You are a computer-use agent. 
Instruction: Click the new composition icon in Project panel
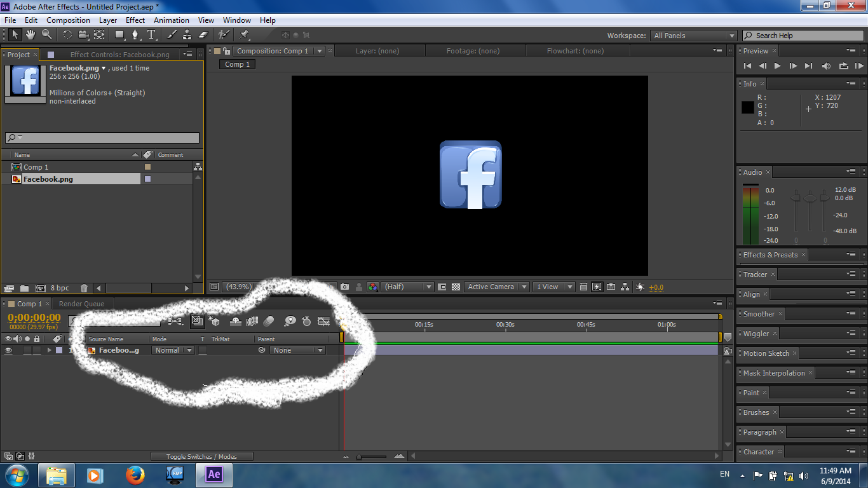tap(41, 288)
